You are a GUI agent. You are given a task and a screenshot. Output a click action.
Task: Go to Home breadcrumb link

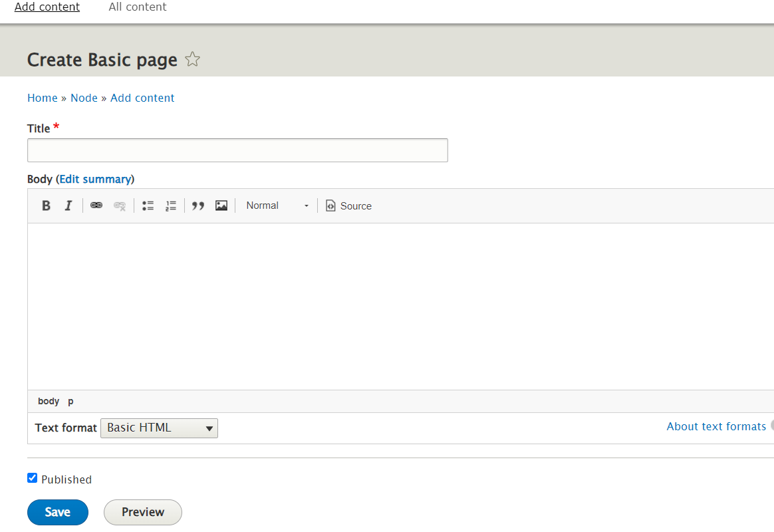[43, 98]
